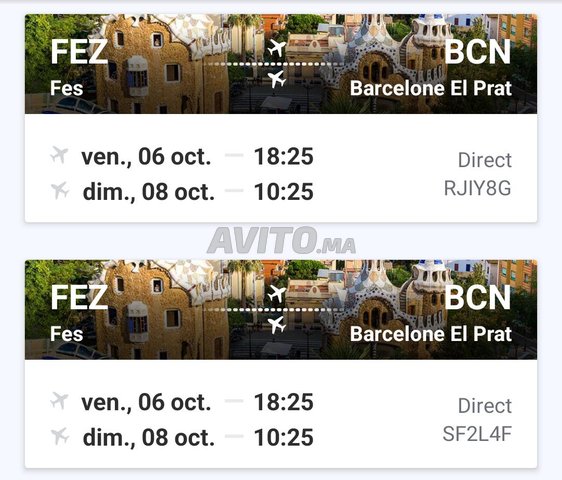Click the Direct label on second card

485,406
